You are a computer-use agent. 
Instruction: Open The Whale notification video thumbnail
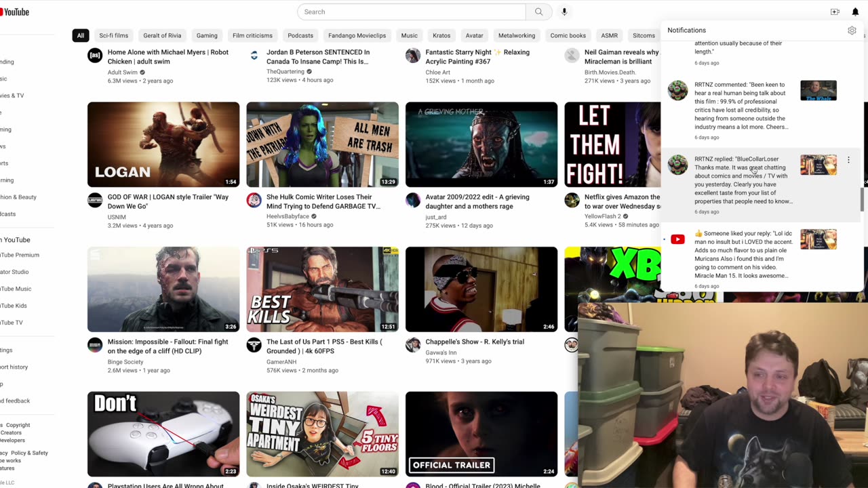pos(818,91)
